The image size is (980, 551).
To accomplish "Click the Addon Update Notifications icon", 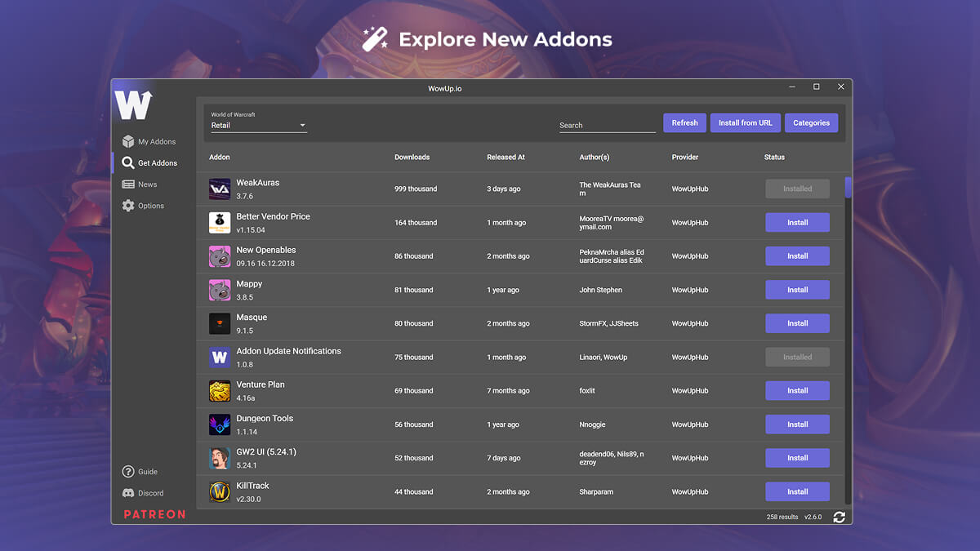I will pos(220,357).
